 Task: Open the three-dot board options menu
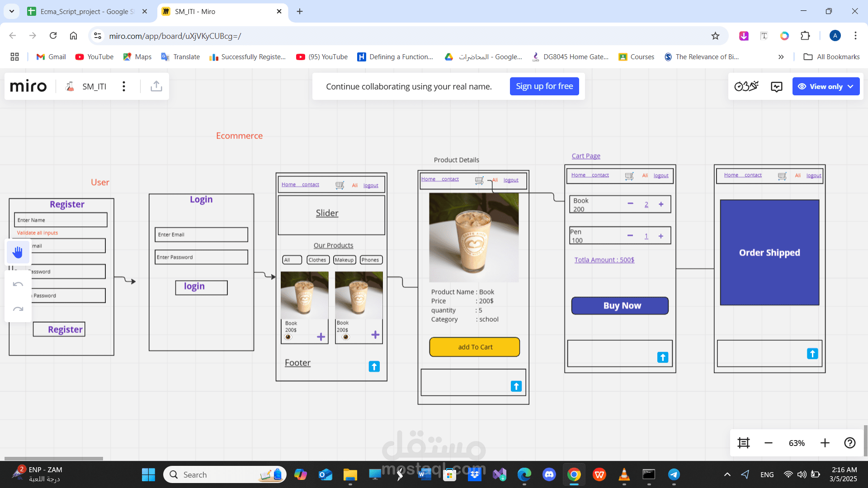point(123,86)
